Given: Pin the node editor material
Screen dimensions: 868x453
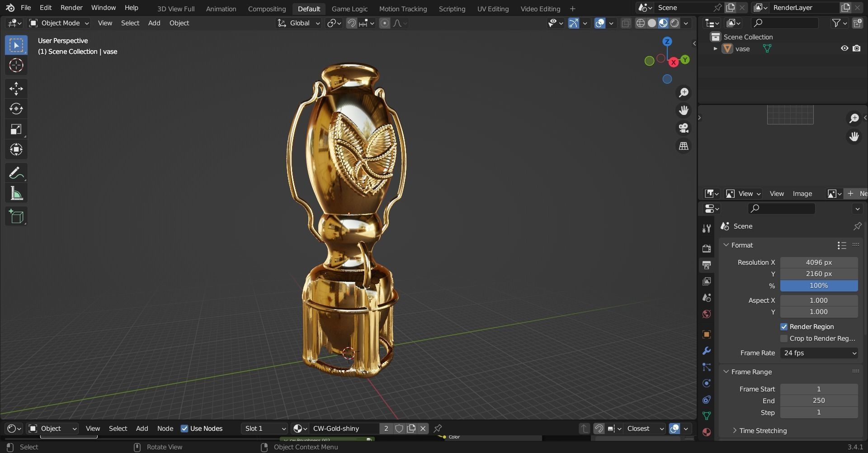Looking at the screenshot, I should click(x=438, y=428).
